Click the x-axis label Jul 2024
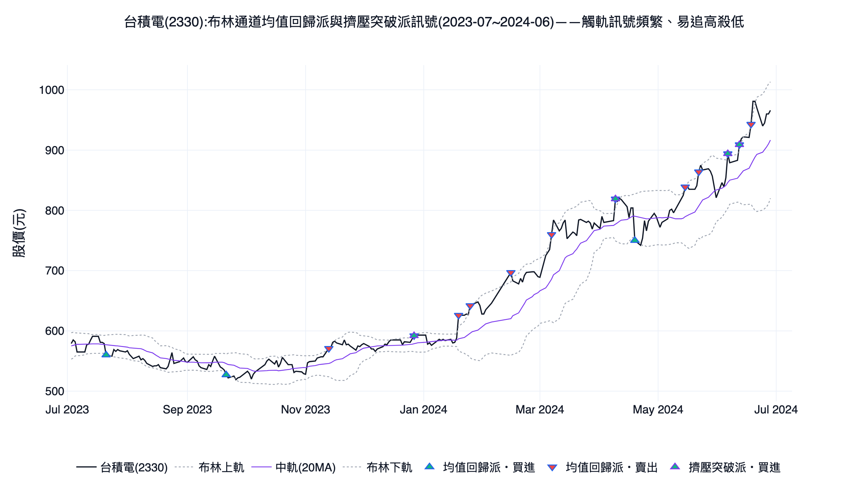 coord(776,410)
